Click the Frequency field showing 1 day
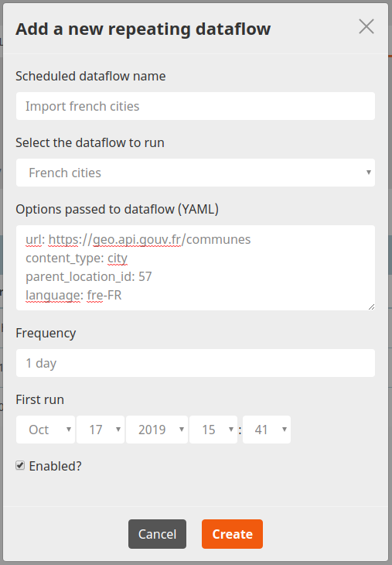The width and height of the screenshot is (392, 565). click(x=196, y=363)
